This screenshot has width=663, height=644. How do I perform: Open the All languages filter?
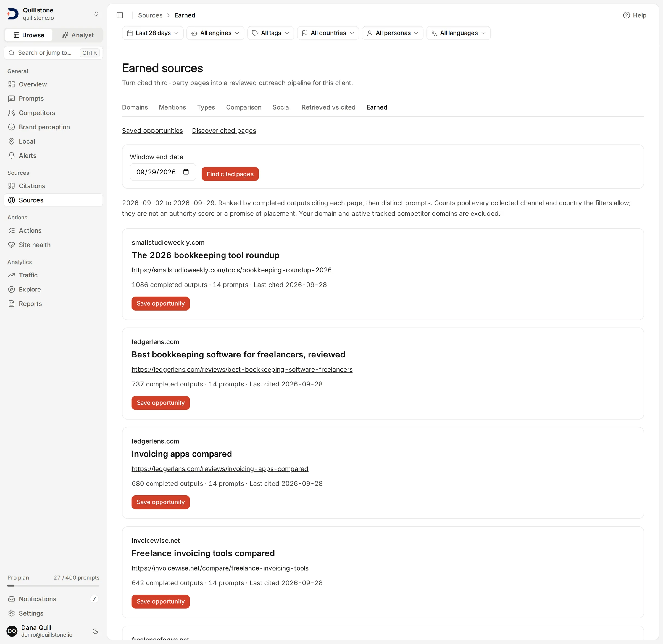458,33
